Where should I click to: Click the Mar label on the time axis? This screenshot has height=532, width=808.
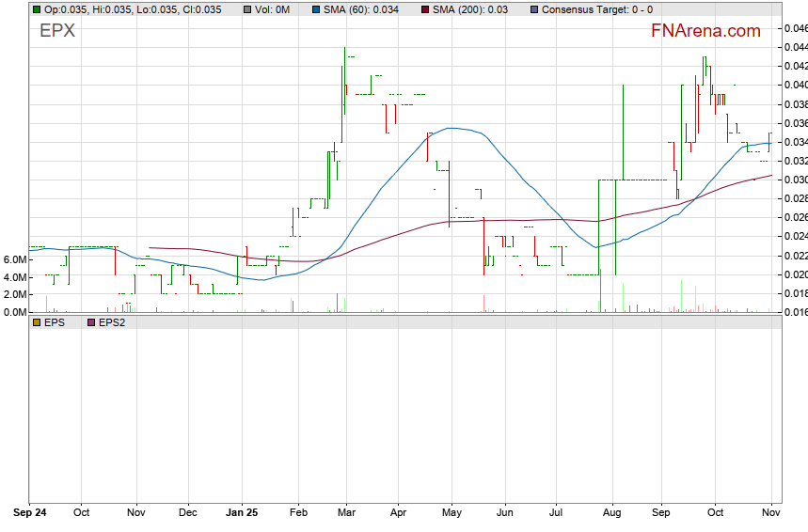346,514
